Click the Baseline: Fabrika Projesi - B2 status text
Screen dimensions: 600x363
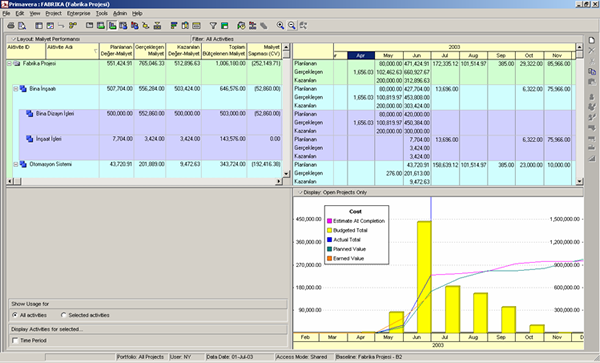coord(369,357)
